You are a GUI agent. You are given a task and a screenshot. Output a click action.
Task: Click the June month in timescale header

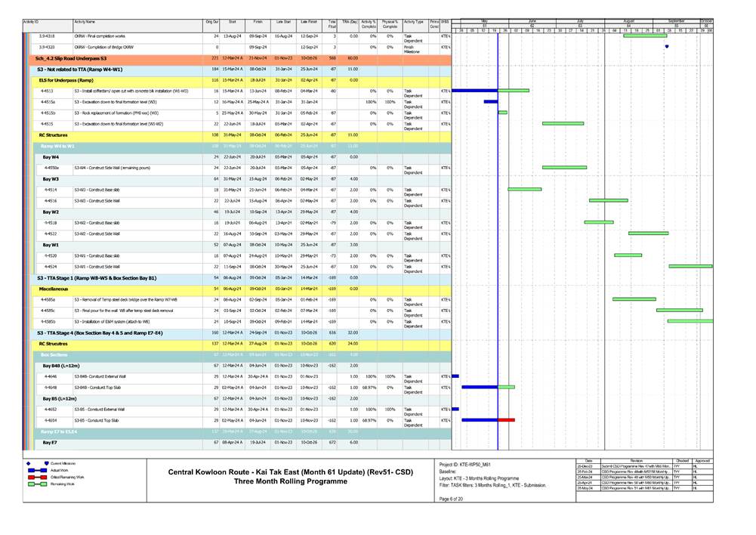point(531,20)
